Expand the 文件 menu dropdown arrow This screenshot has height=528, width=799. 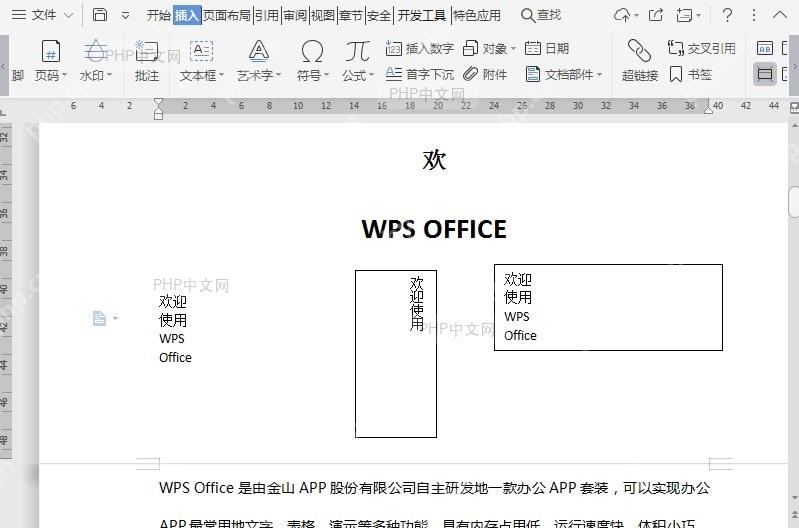pos(69,16)
